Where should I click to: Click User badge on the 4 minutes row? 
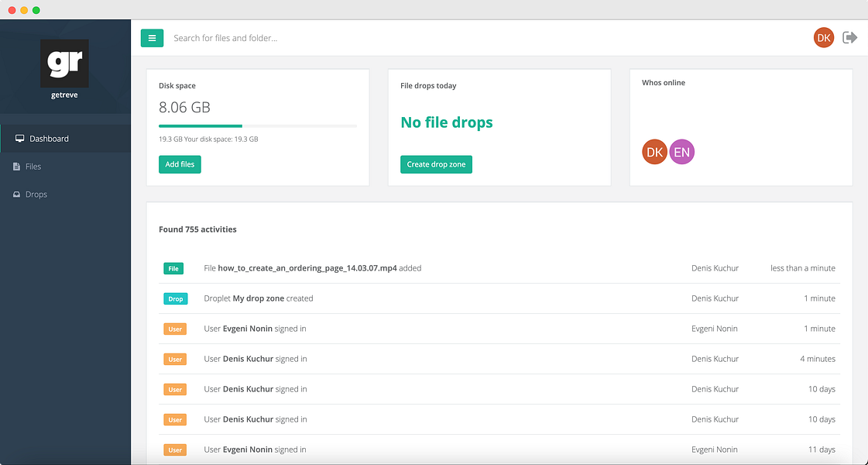tap(175, 359)
